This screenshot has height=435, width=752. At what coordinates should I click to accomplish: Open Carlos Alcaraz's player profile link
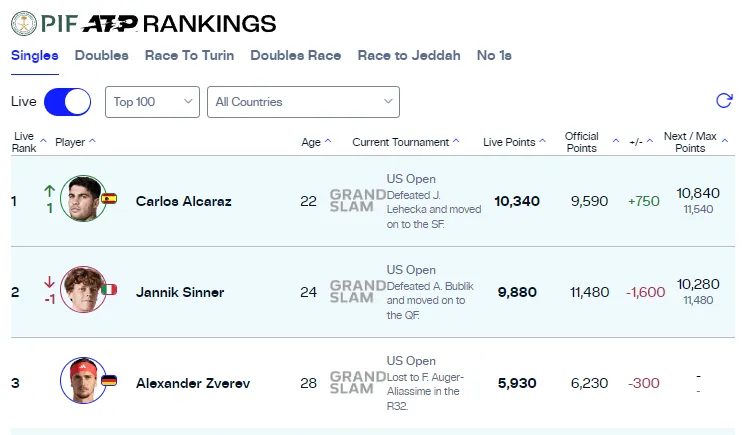[183, 202]
